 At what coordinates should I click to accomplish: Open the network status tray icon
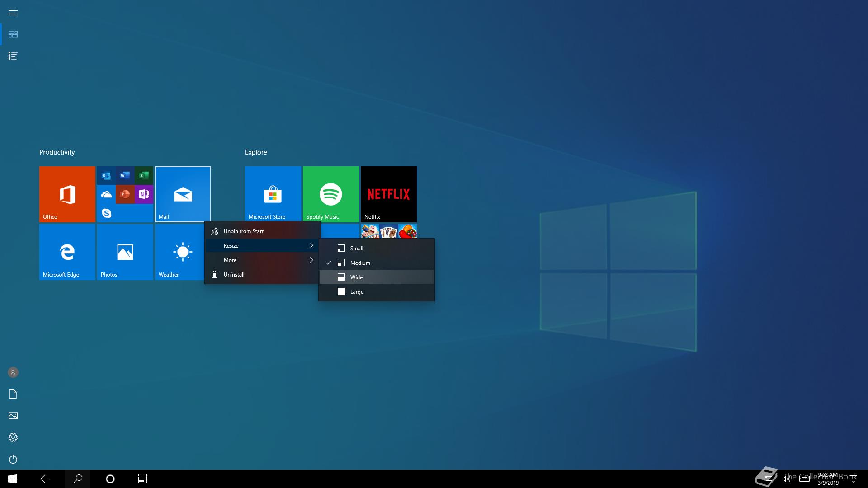(x=768, y=479)
